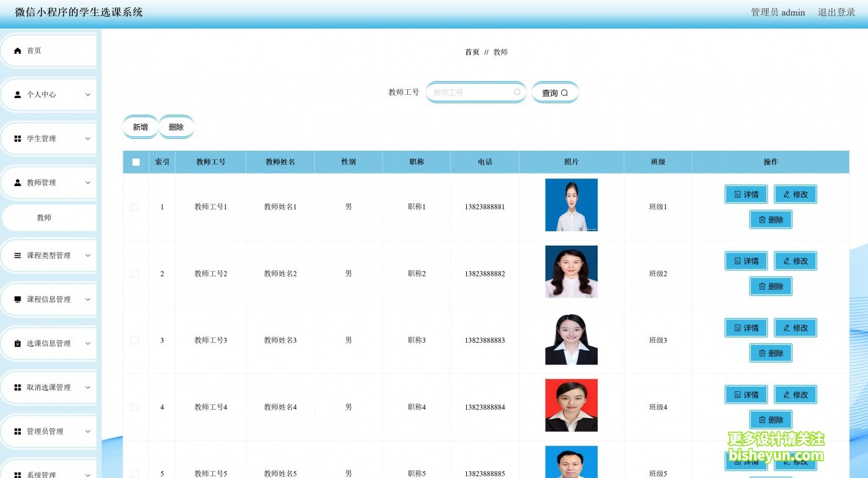Image resolution: width=868 pixels, height=478 pixels.
Task: Collapse the 教师管理 menu chevron
Action: [87, 183]
